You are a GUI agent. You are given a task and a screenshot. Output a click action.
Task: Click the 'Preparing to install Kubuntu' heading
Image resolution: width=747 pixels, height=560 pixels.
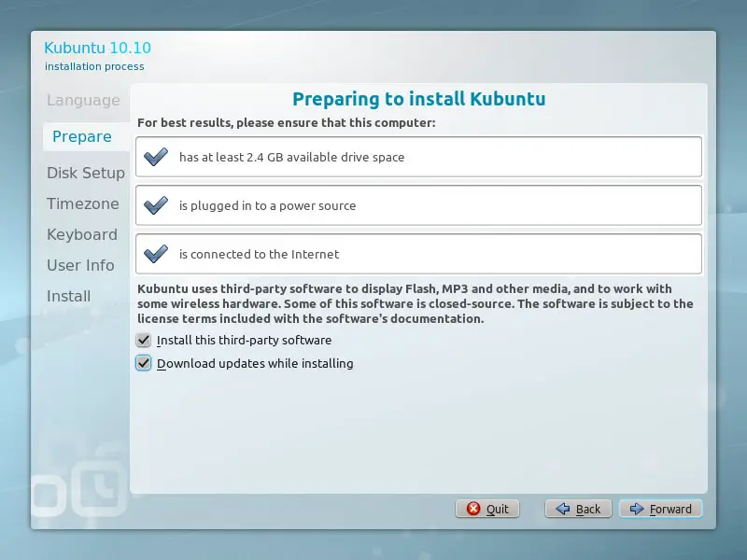coord(418,99)
